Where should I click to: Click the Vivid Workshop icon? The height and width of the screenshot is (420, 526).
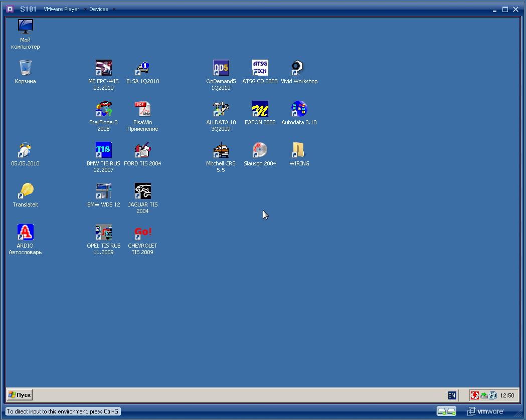pos(298,68)
